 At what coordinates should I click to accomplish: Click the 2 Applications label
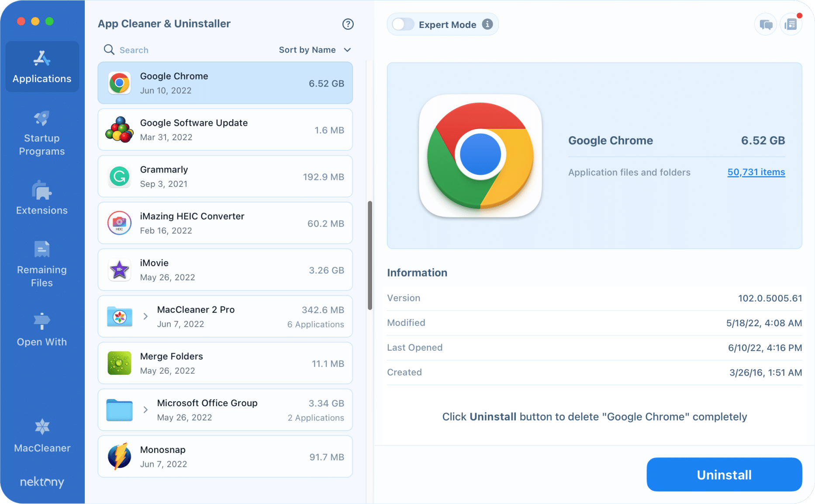(316, 418)
